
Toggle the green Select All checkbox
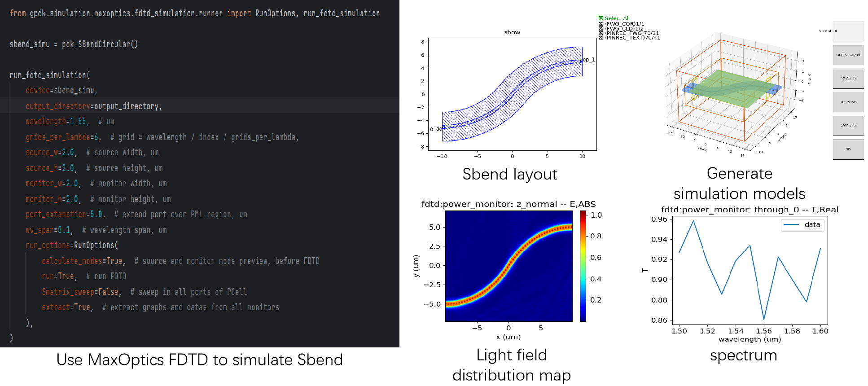click(601, 18)
